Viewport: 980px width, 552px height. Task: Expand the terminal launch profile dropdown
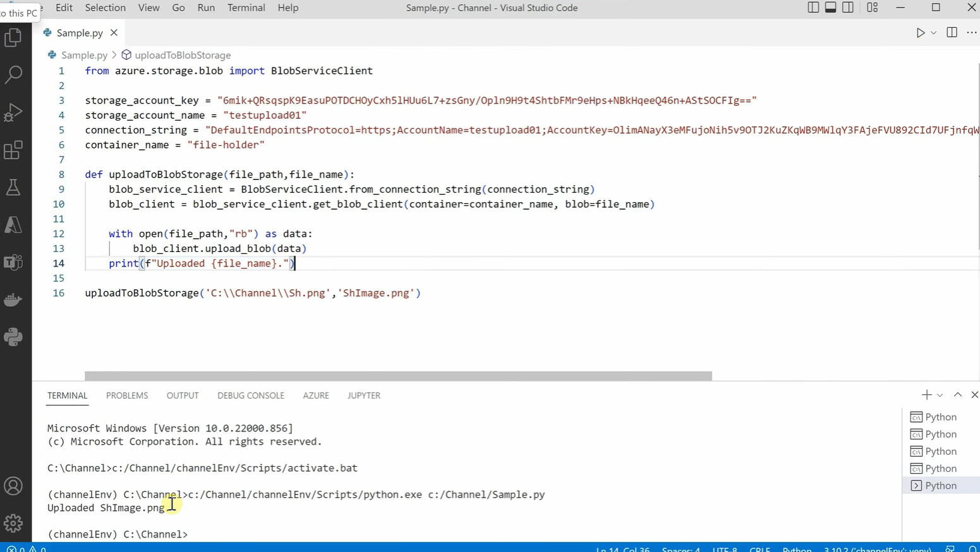pos(940,394)
